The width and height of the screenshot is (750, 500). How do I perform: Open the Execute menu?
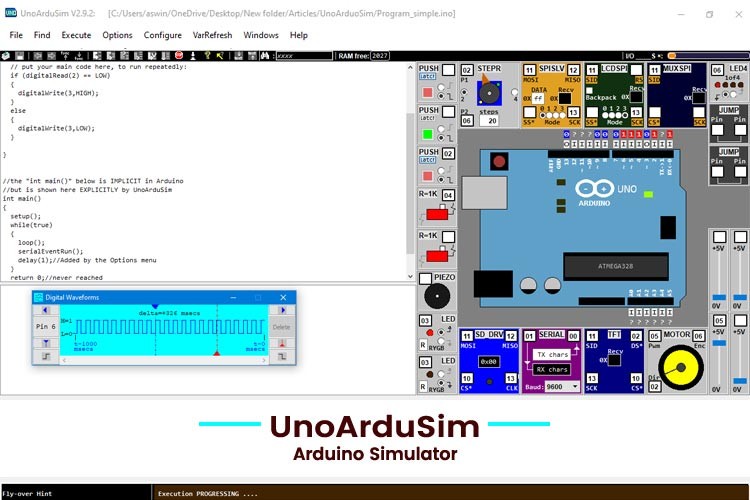76,35
